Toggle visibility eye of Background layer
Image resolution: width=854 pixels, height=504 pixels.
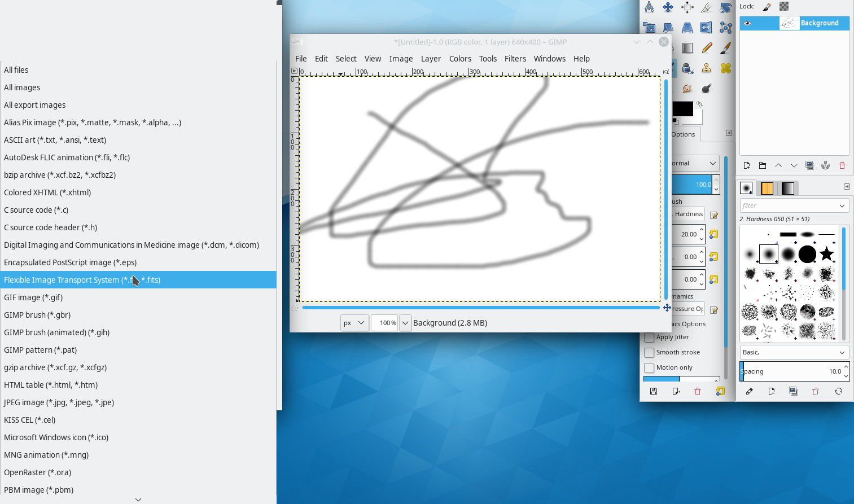[x=747, y=23]
